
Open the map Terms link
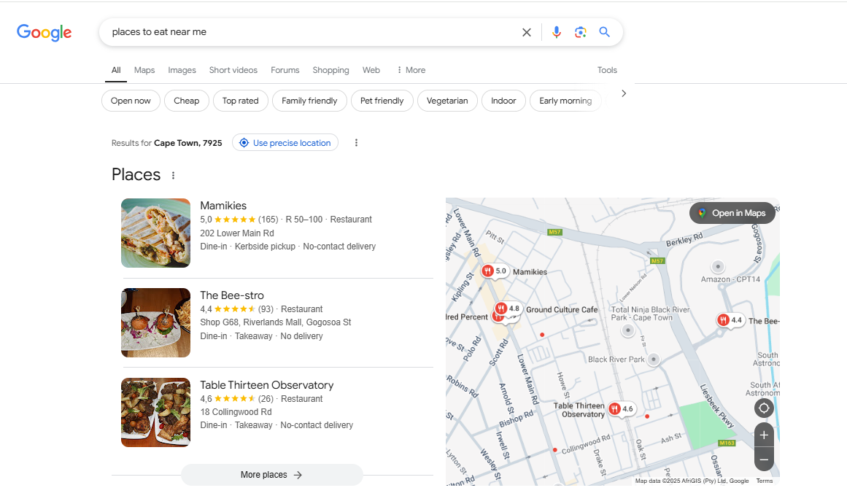(x=765, y=481)
